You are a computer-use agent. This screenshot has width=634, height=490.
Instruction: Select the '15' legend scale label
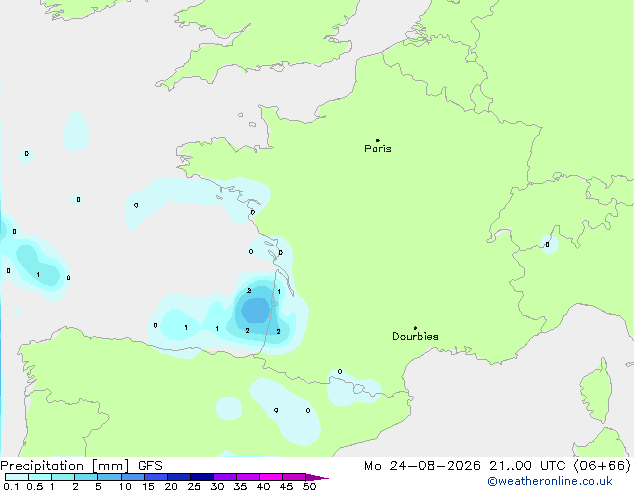tap(148, 486)
